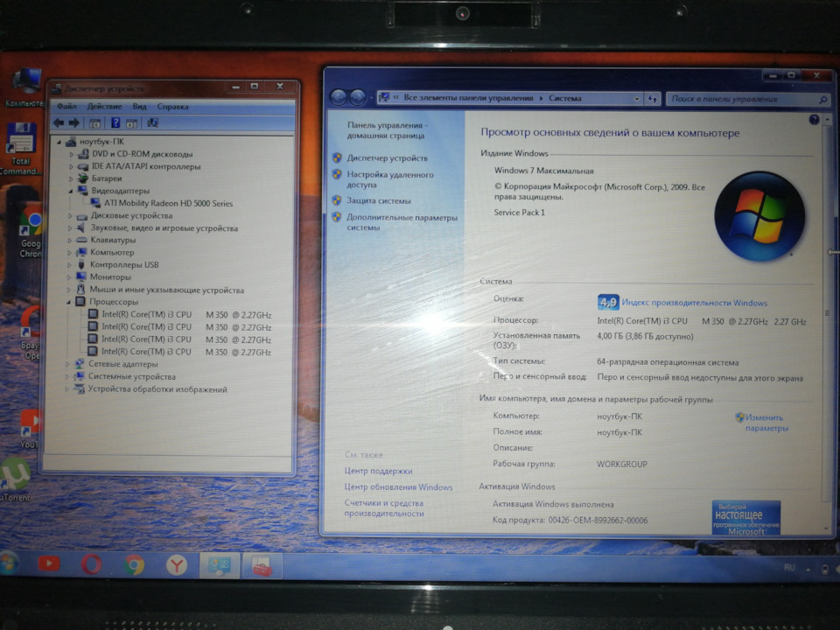Viewport: 840px width, 630px height.
Task: Click the Back button in System window
Action: pos(339,97)
